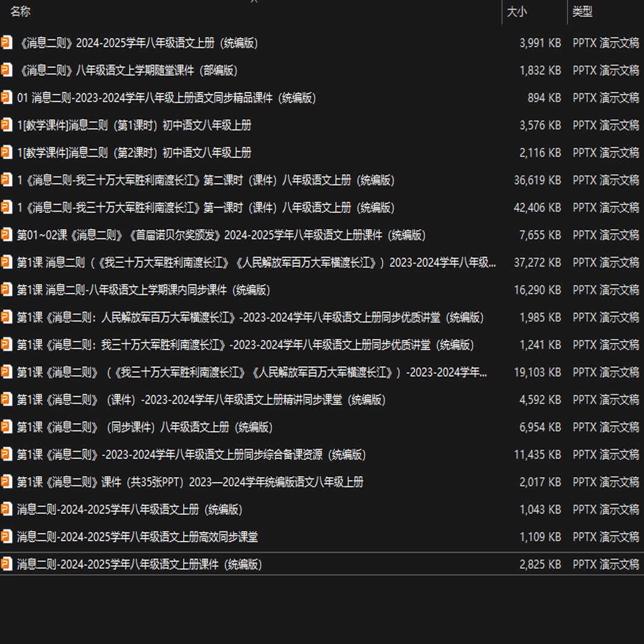
Task: Select file name 消息二则-2024-2025学年八年级语文上册课件 (统编版)
Action: (140, 564)
